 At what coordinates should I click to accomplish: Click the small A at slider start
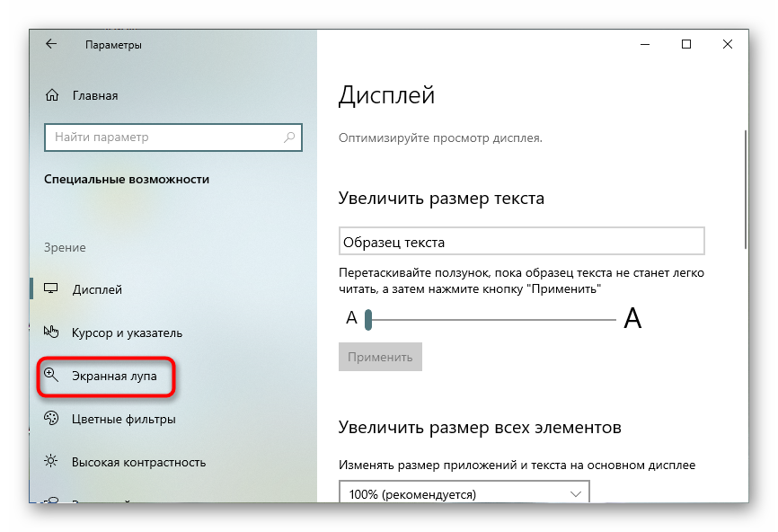[x=351, y=317]
